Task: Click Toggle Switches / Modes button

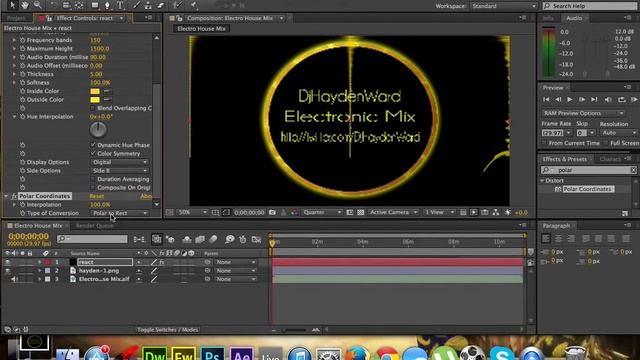Action: point(167,330)
